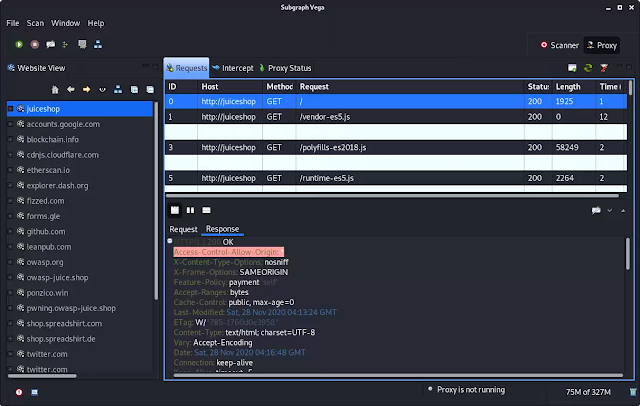Expand the accounts.google.com tree node
The image size is (640, 406).
[11, 124]
